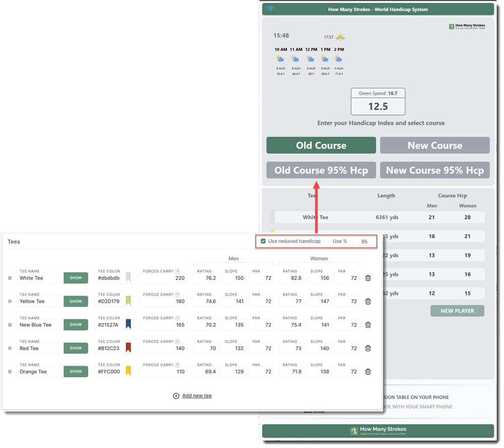Click the 10 AM weather forecast icon
The width and height of the screenshot is (504, 448).
click(280, 59)
